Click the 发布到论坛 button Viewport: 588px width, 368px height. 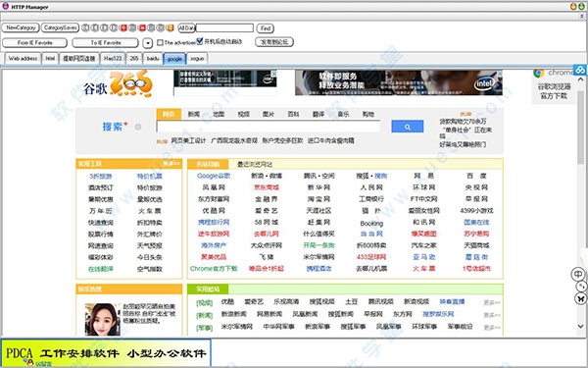(274, 42)
